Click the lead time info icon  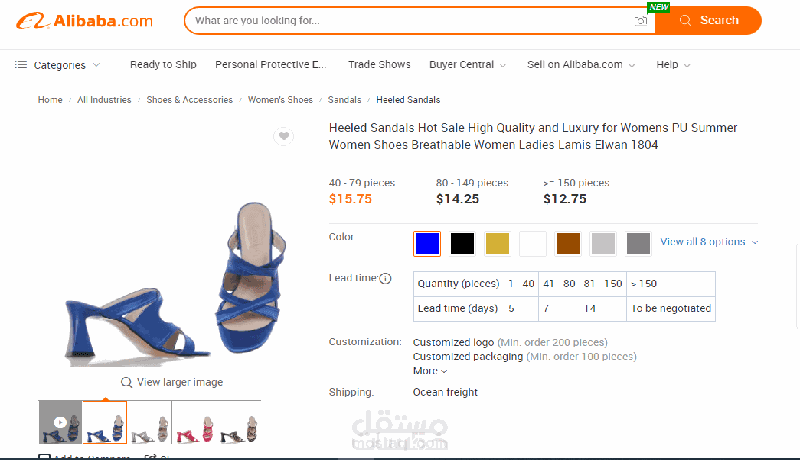385,279
